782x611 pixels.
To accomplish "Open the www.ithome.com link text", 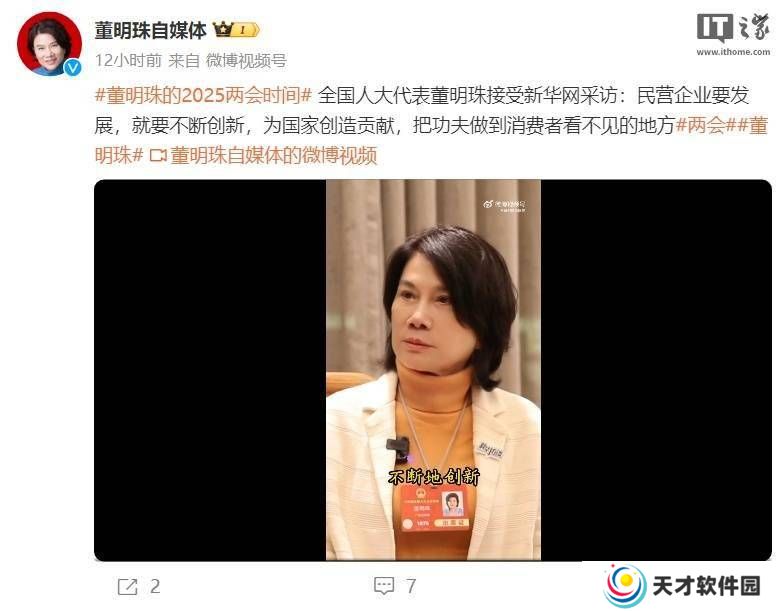I will click(733, 51).
